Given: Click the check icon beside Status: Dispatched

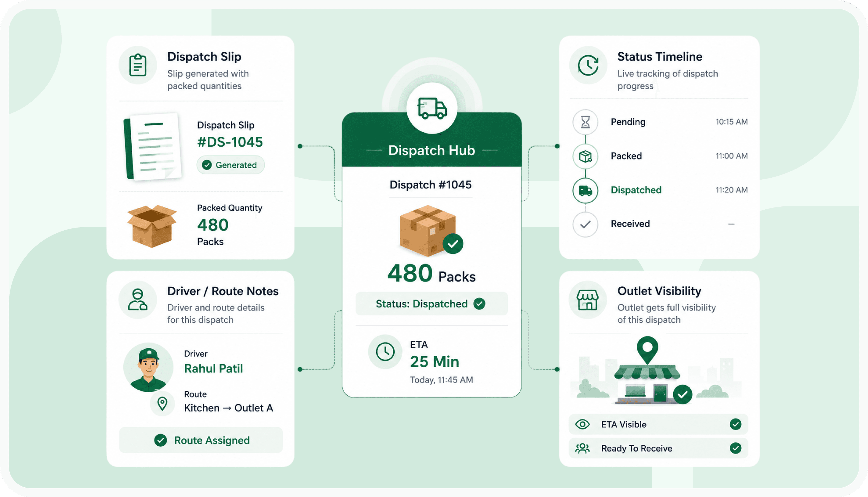Looking at the screenshot, I should point(479,303).
